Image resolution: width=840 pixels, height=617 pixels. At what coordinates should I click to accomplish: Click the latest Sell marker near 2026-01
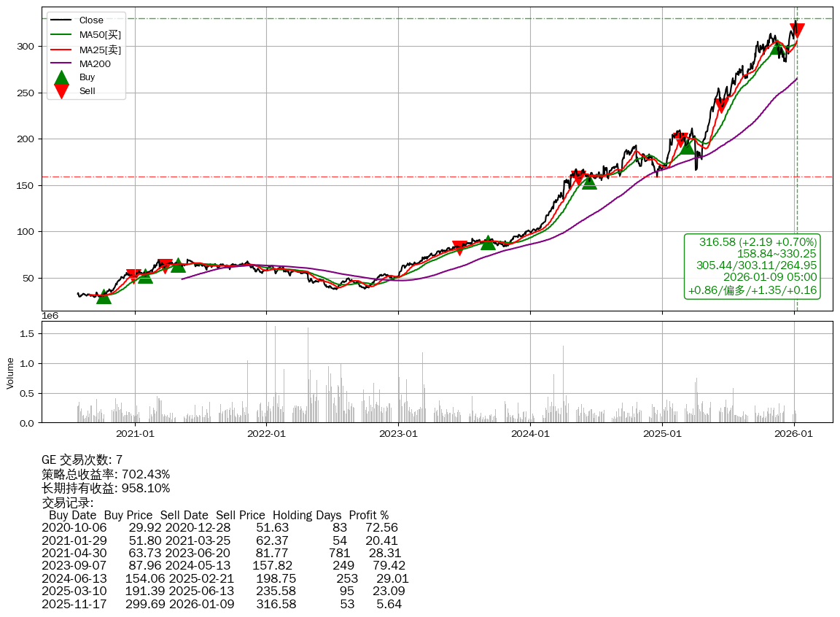click(797, 31)
